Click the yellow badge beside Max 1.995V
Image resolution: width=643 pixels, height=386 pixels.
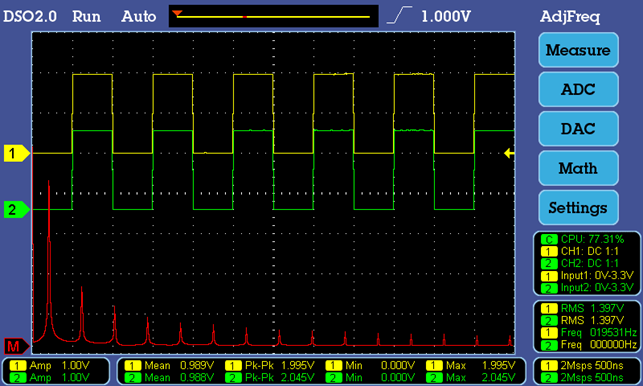(x=434, y=366)
